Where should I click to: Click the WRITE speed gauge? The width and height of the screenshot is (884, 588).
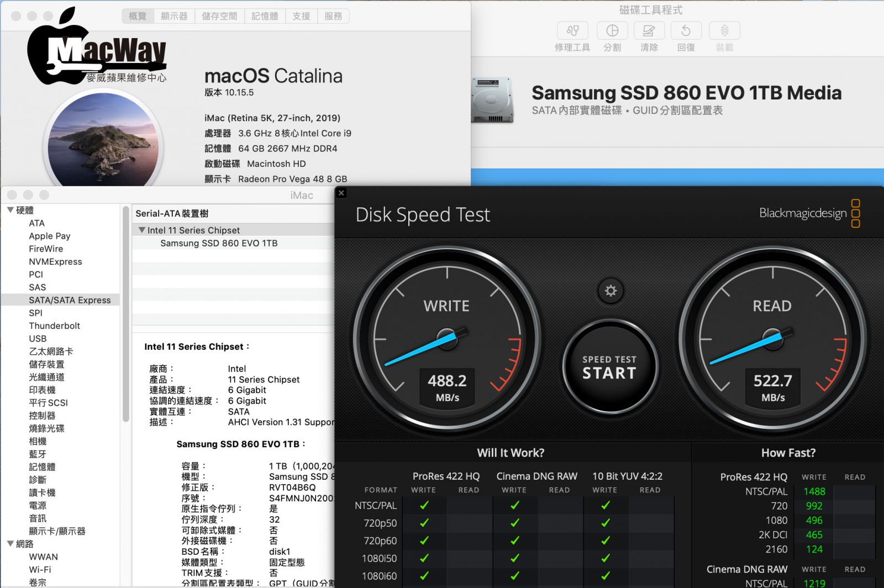click(x=446, y=340)
